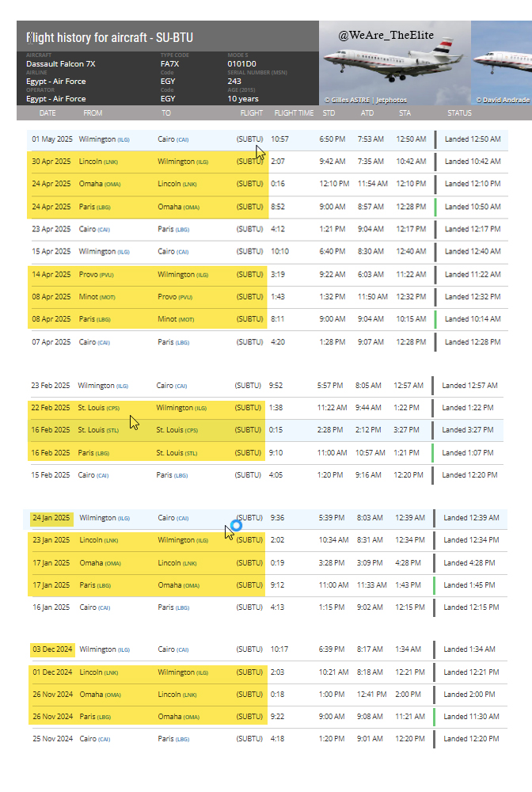
Task: Select the highlighted date 24 Jan 2025
Action: pyautogui.click(x=51, y=518)
